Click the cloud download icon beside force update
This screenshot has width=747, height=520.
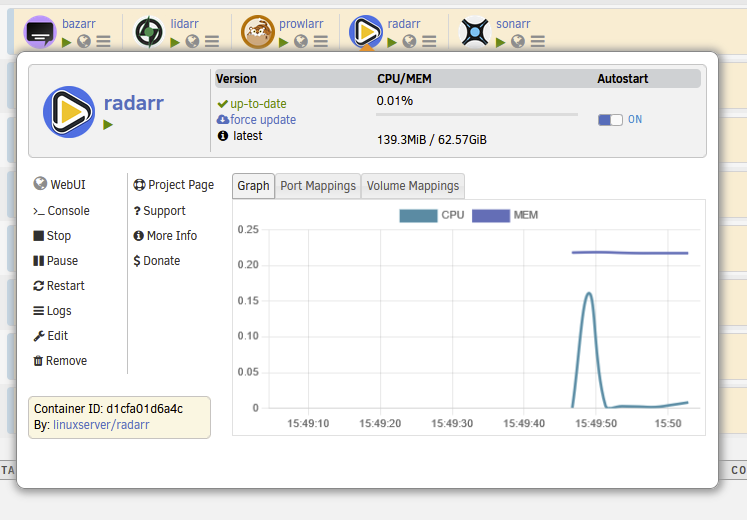pyautogui.click(x=223, y=119)
